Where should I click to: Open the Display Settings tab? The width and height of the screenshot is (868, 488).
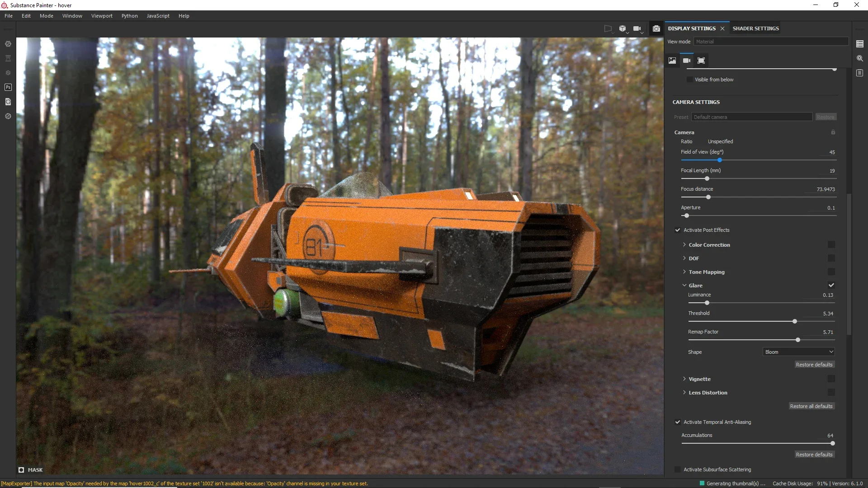pos(691,28)
